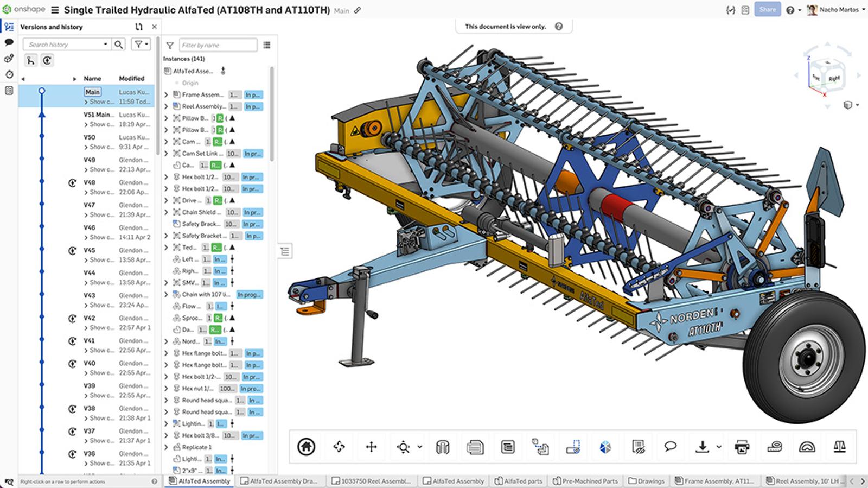Open the download options dropdown arrow
Image resolution: width=868 pixels, height=488 pixels.
click(719, 447)
